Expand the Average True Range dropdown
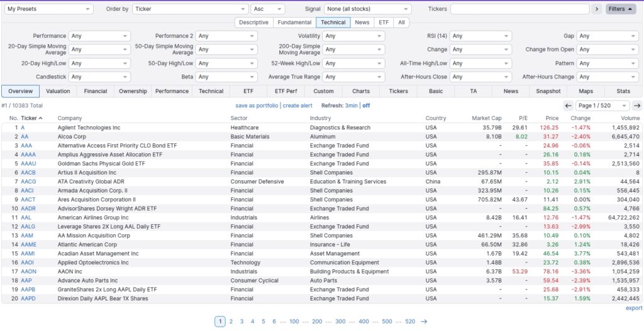The height and width of the screenshot is (331, 644). (353, 77)
